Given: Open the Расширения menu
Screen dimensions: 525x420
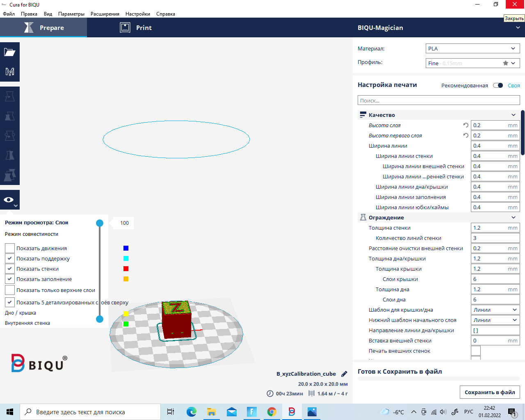Looking at the screenshot, I should 105,14.
